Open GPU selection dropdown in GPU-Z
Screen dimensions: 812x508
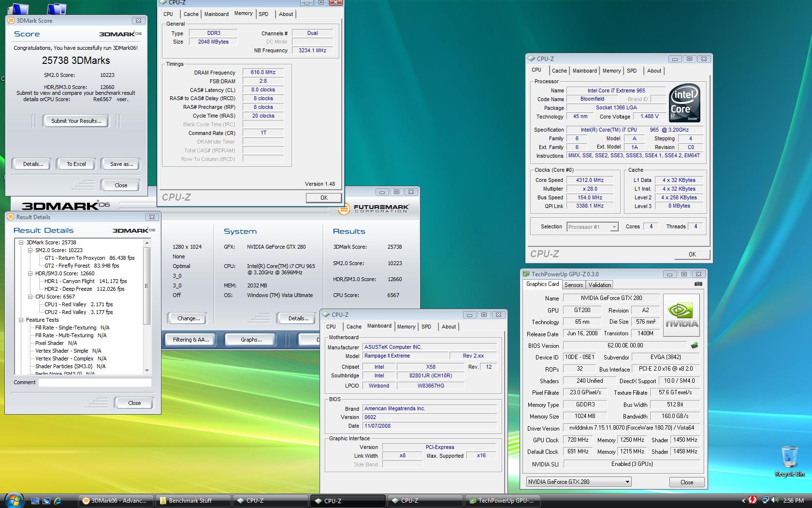click(x=627, y=482)
